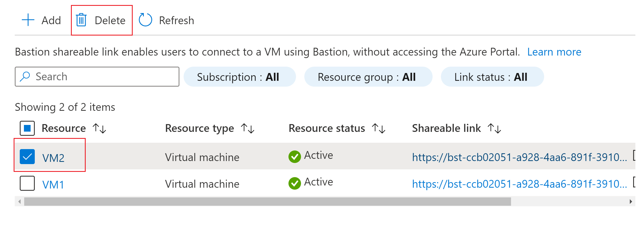Toggle the select-all Resource checkbox

coord(27,128)
